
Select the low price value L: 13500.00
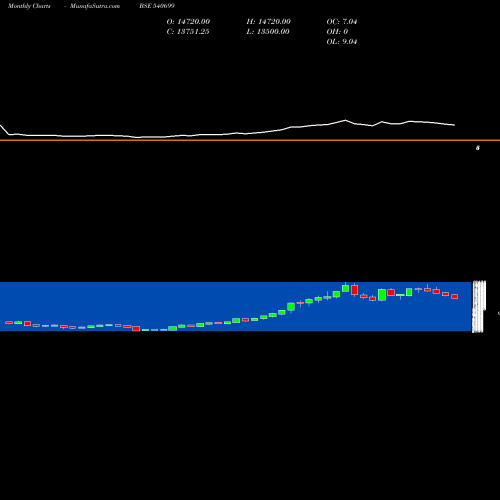(x=268, y=32)
